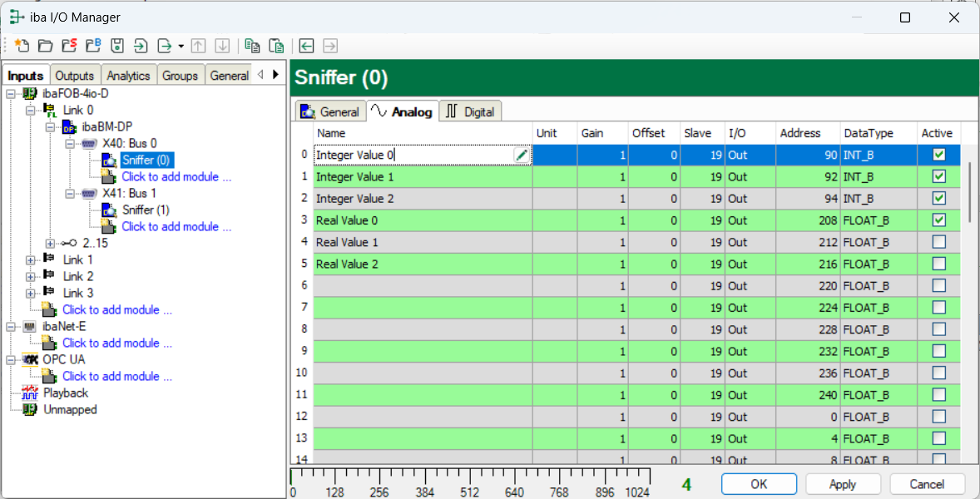Click the 512 mark on bottom ruler
This screenshot has width=980, height=499.
pyautogui.click(x=469, y=492)
